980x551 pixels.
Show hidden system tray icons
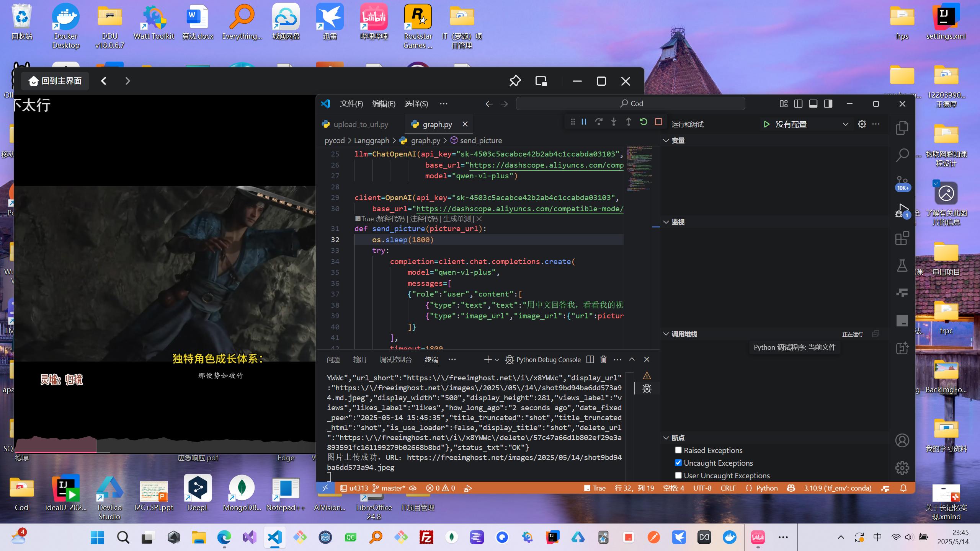841,537
